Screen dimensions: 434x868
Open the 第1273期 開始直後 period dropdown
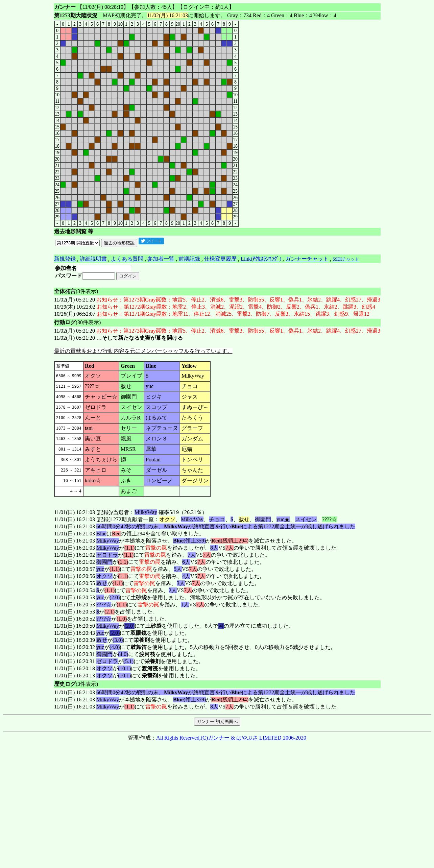click(77, 243)
